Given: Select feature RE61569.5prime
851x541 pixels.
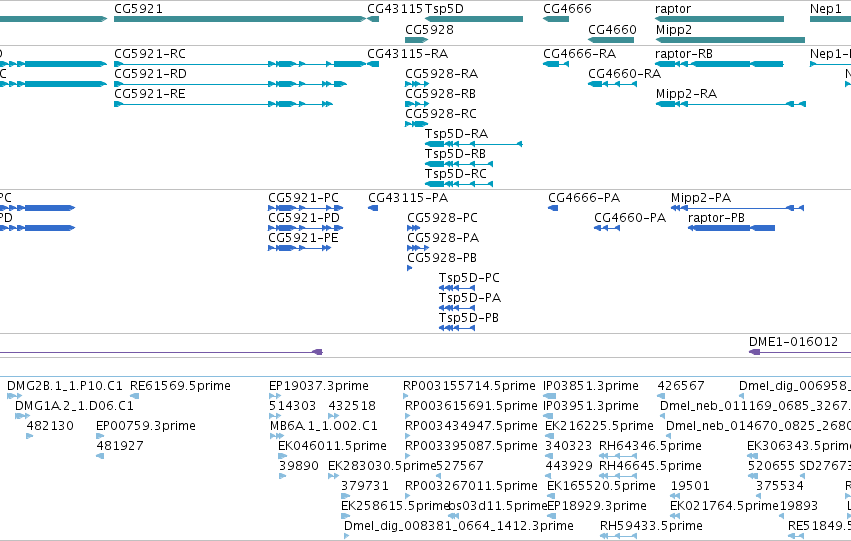Looking at the screenshot, I should 180,386.
